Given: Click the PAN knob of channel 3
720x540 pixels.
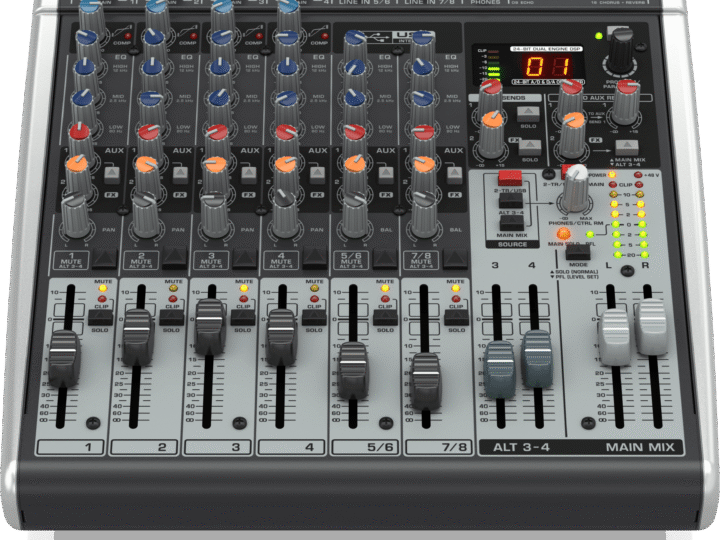Looking at the screenshot, I should point(215,216).
